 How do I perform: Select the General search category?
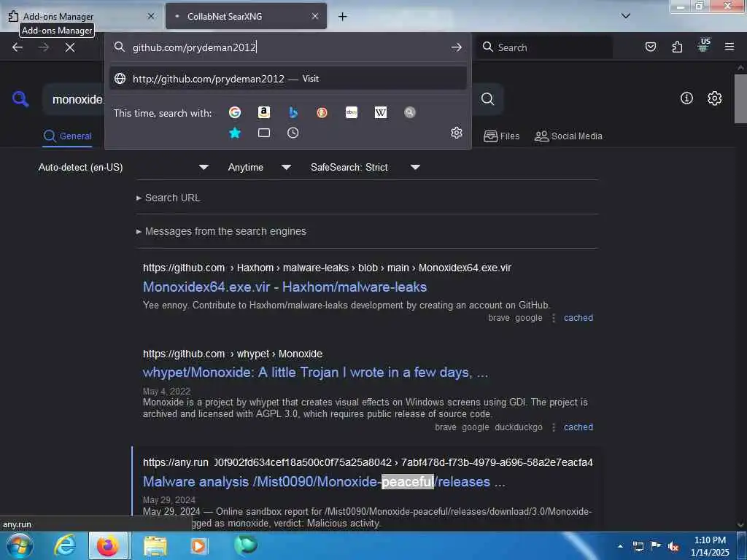point(68,136)
